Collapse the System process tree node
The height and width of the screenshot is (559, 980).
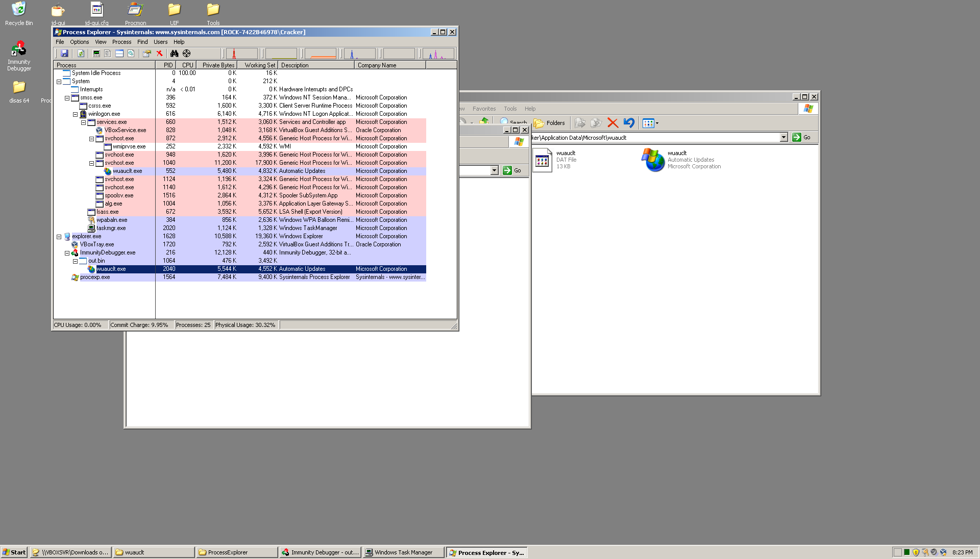click(59, 82)
